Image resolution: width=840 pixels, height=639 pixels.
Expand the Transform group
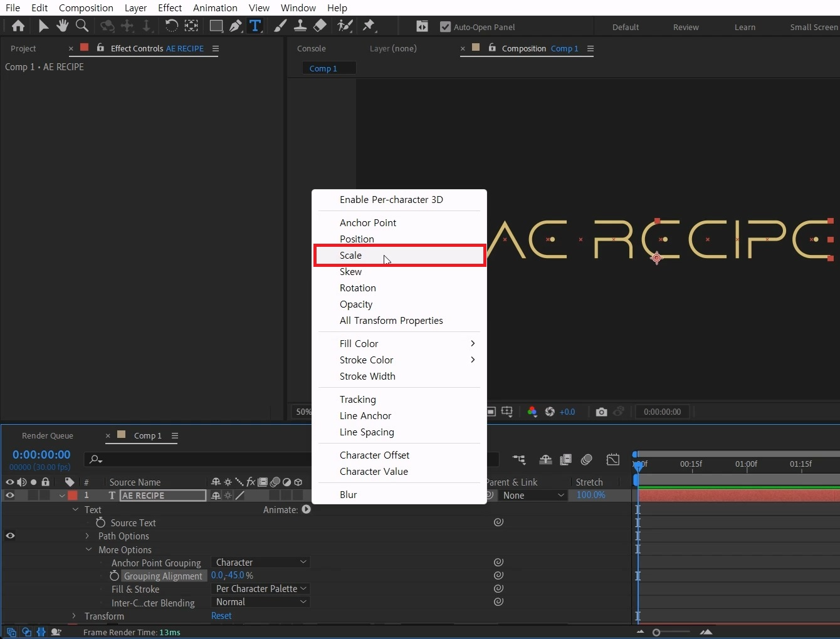74,616
